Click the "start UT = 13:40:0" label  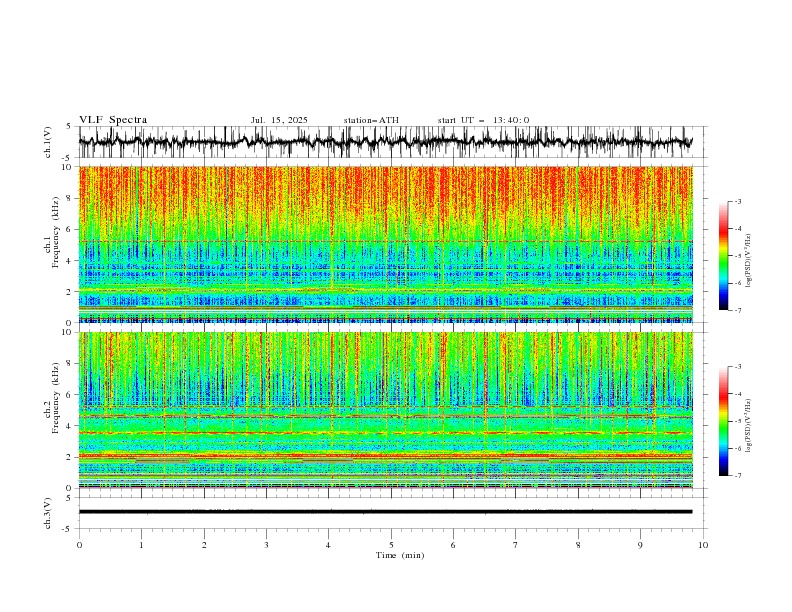pos(483,120)
